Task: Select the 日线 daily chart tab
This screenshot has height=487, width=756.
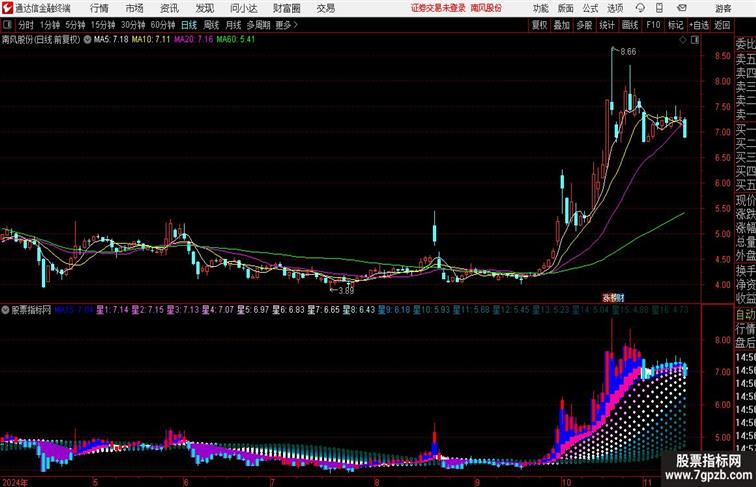Action: click(x=189, y=25)
